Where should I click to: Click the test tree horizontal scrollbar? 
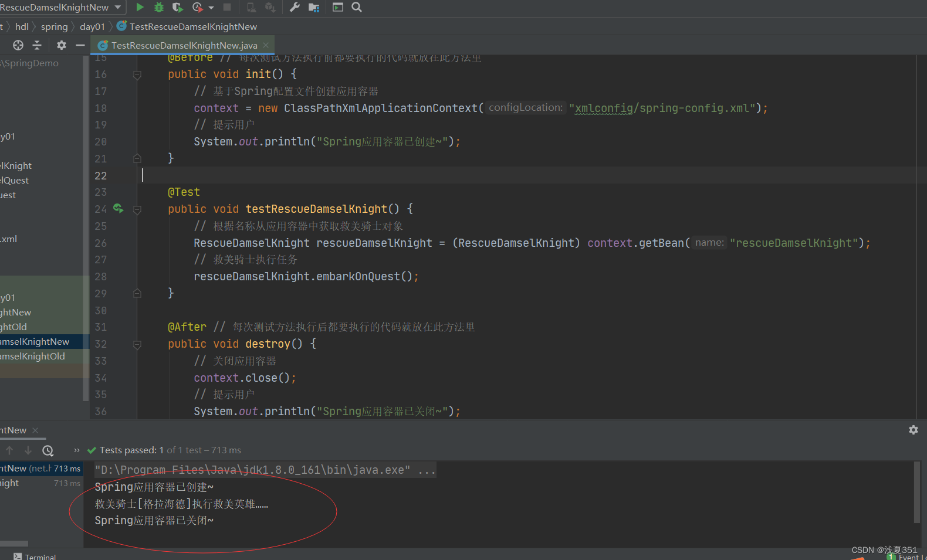tap(14, 544)
